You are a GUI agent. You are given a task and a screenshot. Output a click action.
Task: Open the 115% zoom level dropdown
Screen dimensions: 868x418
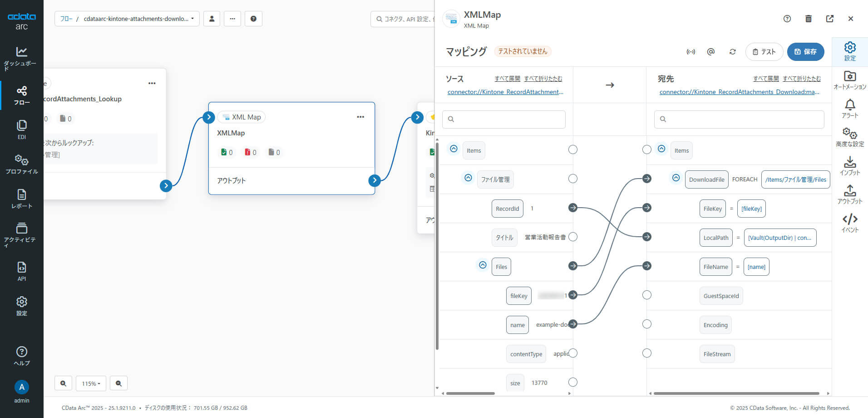(x=91, y=383)
